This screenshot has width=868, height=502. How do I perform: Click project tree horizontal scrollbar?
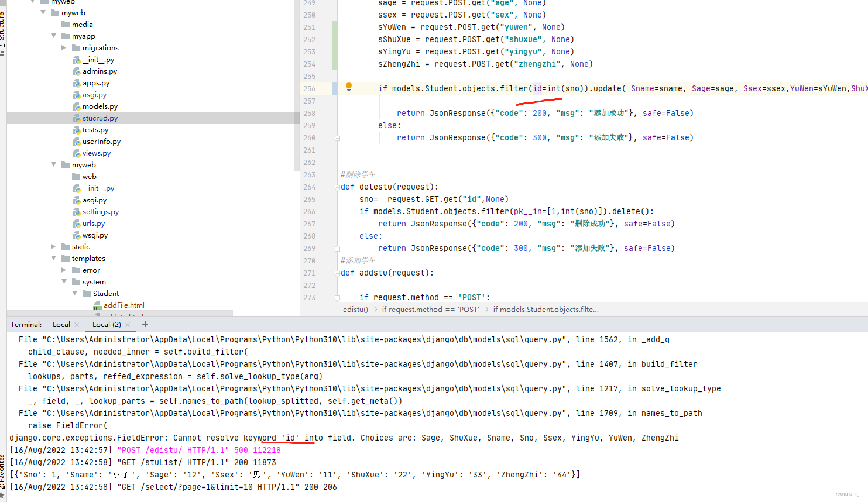tap(120, 313)
